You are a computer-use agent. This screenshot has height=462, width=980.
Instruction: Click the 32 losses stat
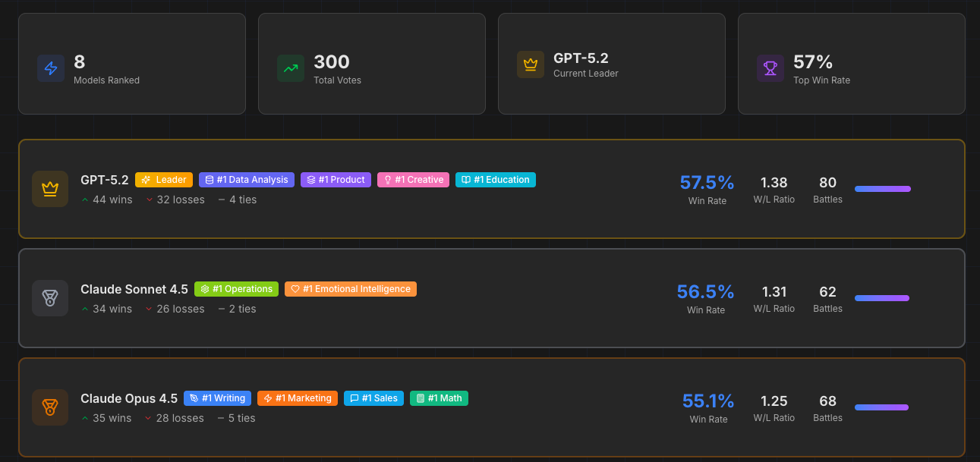175,200
